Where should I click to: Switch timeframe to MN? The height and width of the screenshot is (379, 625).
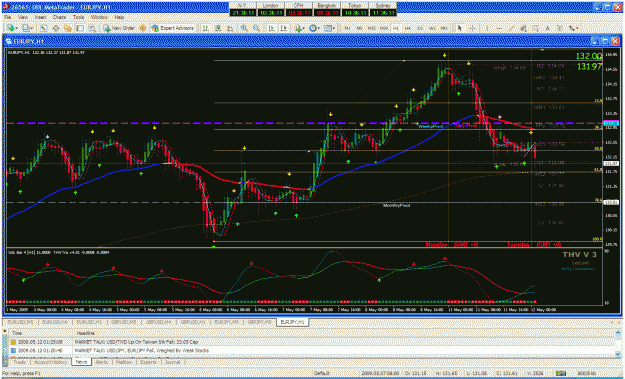tap(444, 28)
